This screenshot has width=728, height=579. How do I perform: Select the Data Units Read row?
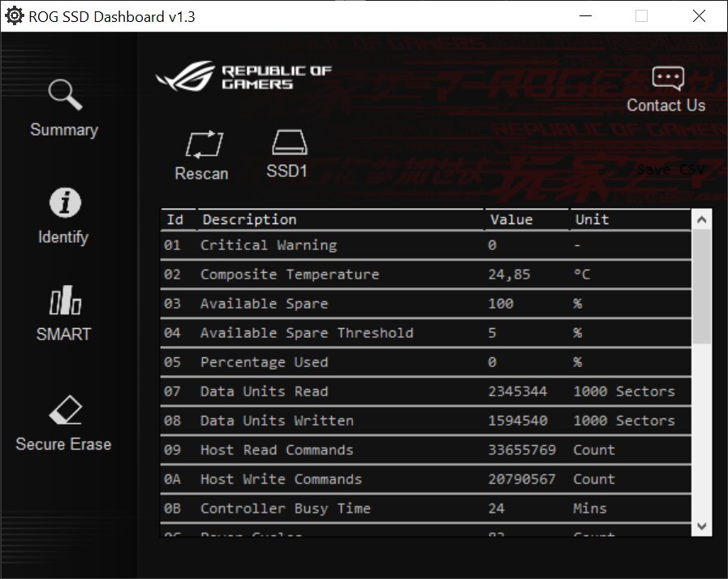pos(426,391)
